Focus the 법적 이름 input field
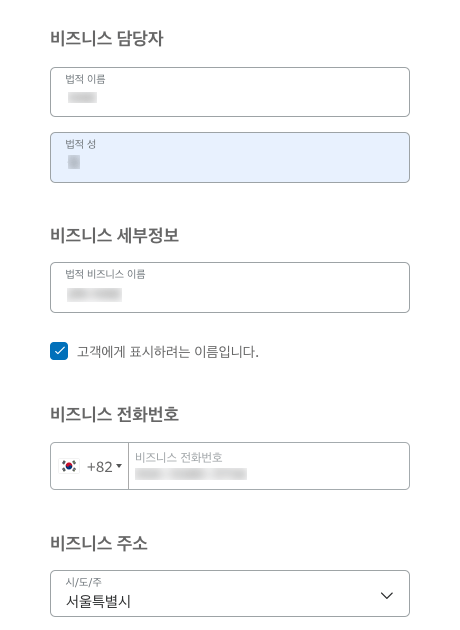Screen dimensions: 460x630 tap(230, 92)
